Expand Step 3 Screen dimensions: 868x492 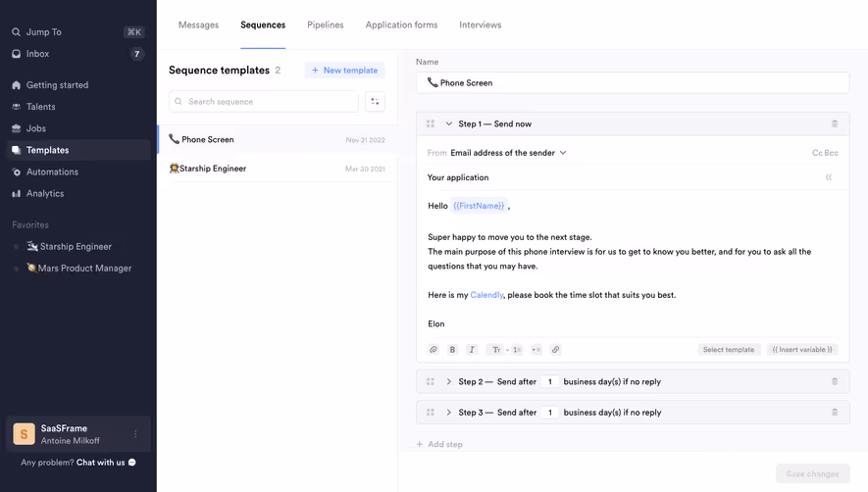click(x=449, y=413)
